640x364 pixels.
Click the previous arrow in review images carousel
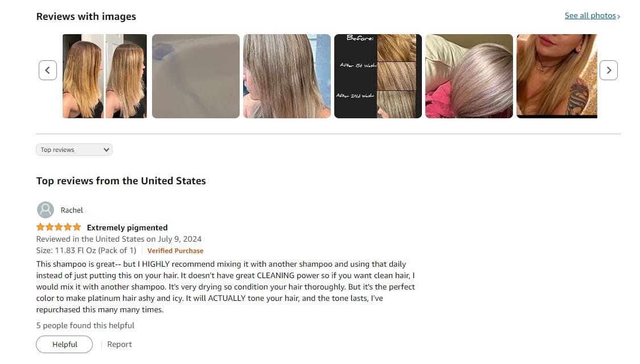[48, 70]
